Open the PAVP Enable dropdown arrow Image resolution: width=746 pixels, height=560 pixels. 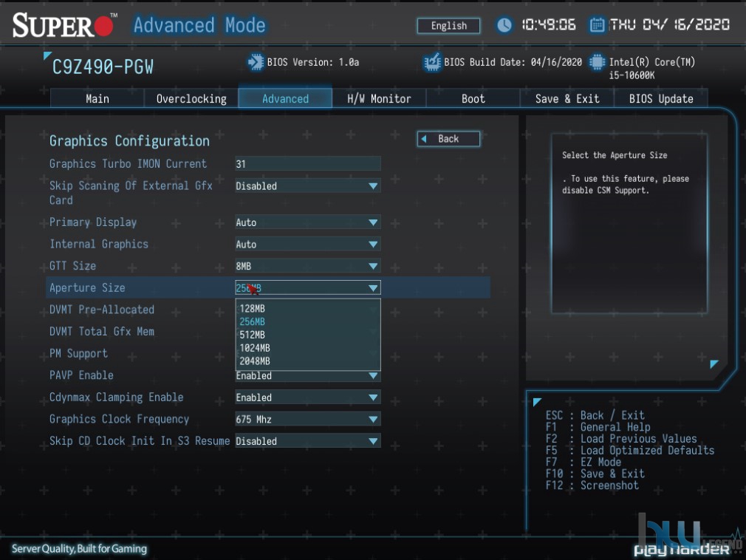pos(373,376)
